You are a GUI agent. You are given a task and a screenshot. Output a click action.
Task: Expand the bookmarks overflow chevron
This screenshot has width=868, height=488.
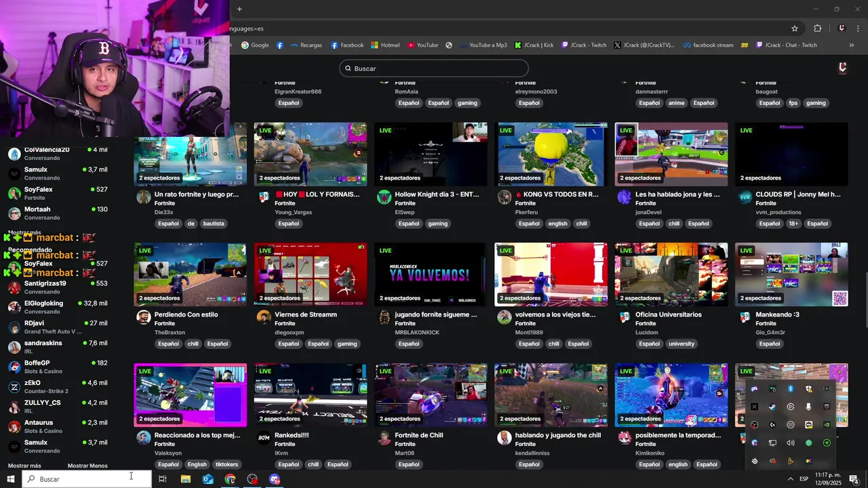[851, 45]
